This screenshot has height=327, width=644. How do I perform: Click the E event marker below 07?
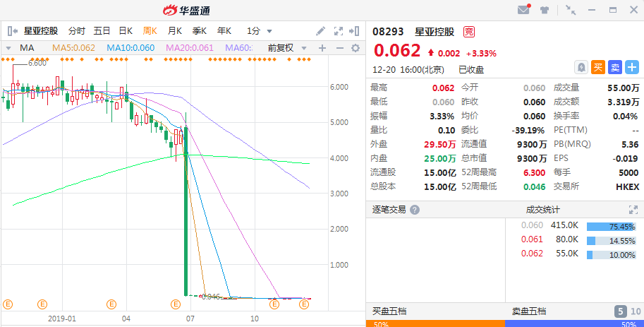click(x=176, y=304)
